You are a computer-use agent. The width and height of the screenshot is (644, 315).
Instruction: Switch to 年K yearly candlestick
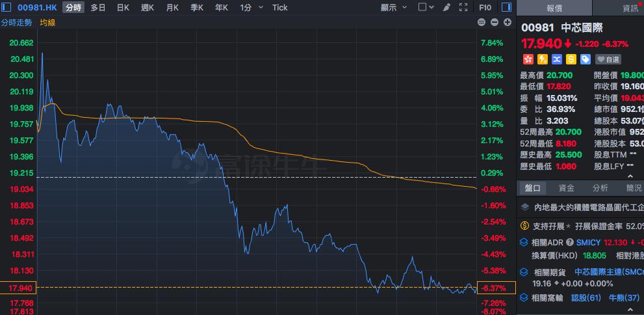pos(222,7)
